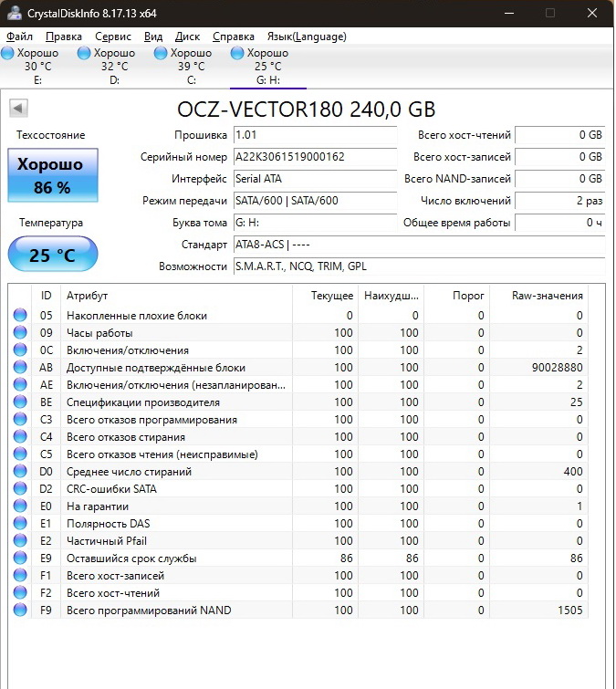
Task: Click the status icon for attribute F9
Action: (20, 610)
